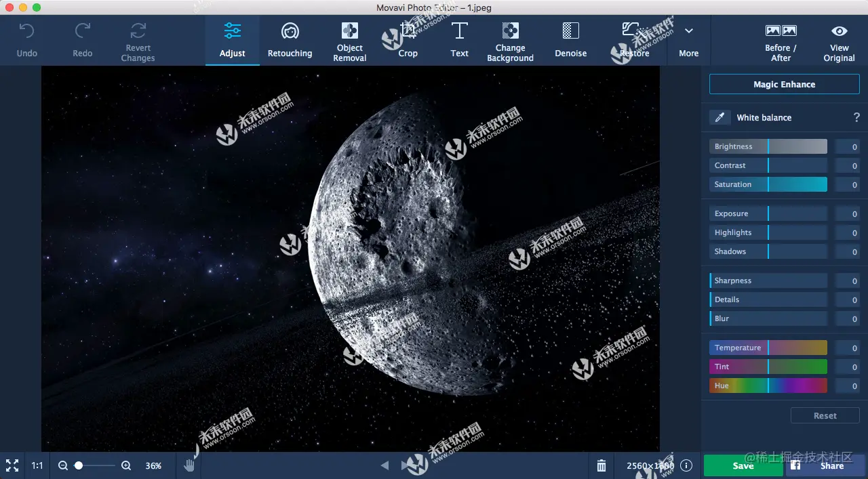Click the Tint color slider

[768, 367]
